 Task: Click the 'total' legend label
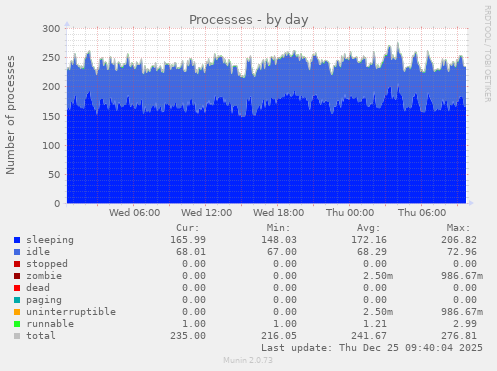(x=41, y=336)
